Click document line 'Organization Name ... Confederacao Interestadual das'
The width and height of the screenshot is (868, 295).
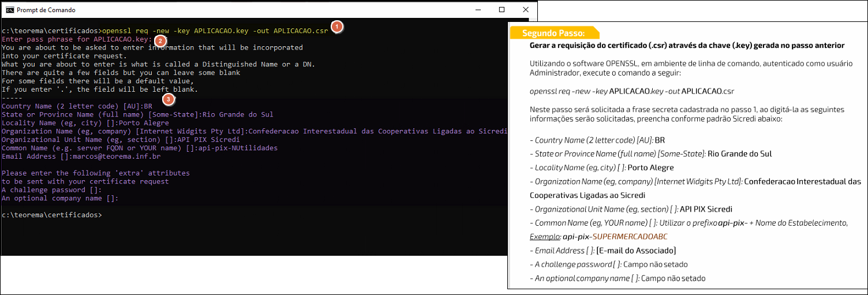(695, 182)
